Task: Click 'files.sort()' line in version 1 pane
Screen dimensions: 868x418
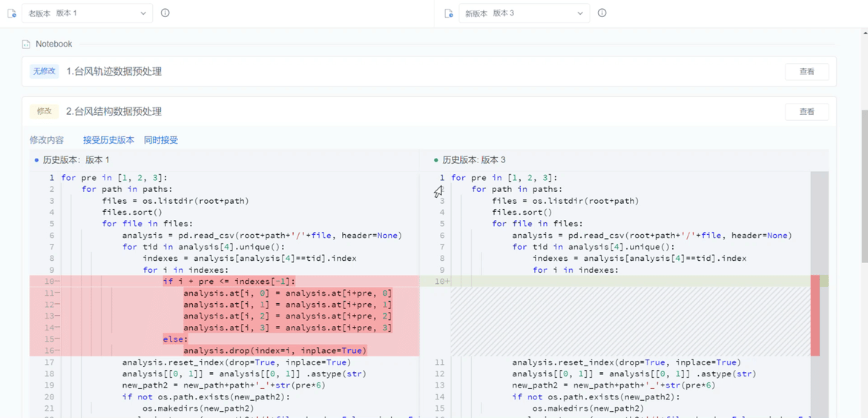Action: 132,212
